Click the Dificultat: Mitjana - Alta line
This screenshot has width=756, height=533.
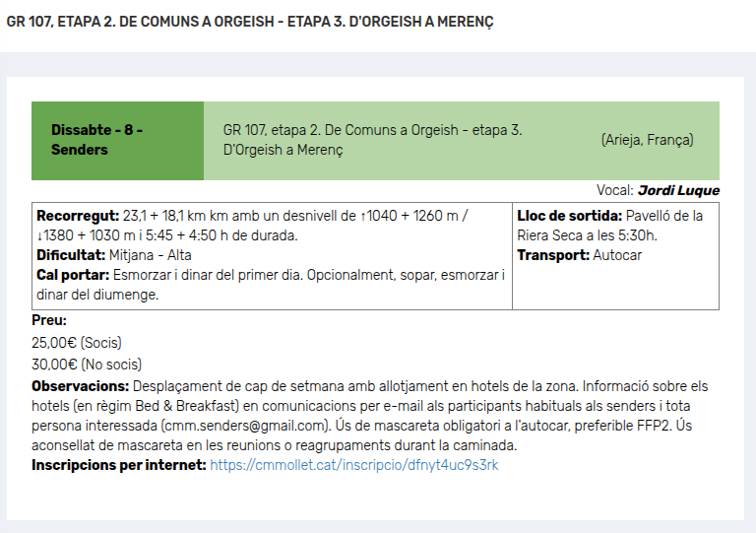tap(114, 255)
